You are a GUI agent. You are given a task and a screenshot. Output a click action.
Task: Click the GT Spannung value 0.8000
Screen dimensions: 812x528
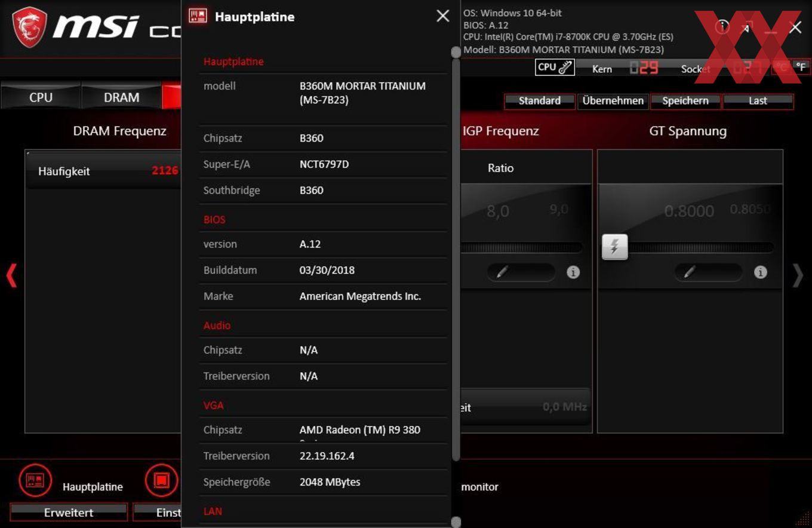pos(689,211)
